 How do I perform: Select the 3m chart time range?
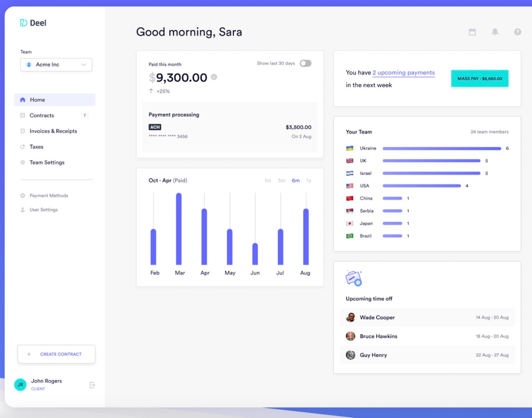coord(282,180)
